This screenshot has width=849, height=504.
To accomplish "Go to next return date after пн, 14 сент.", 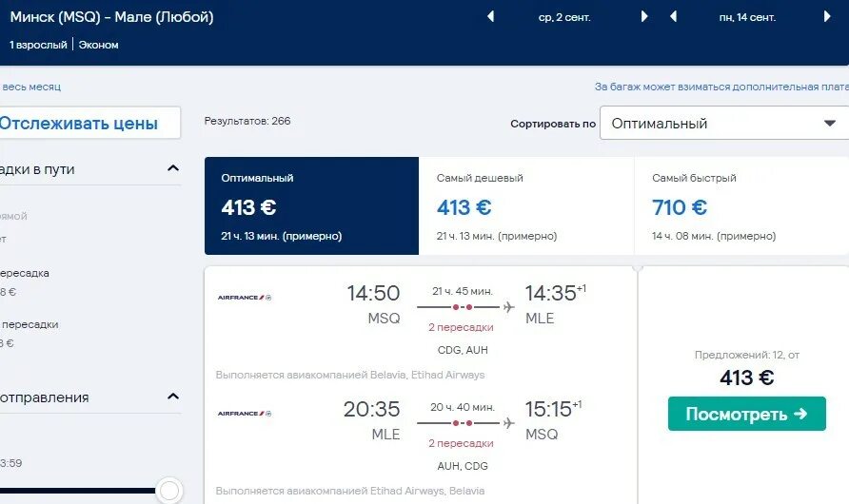I will (x=827, y=17).
